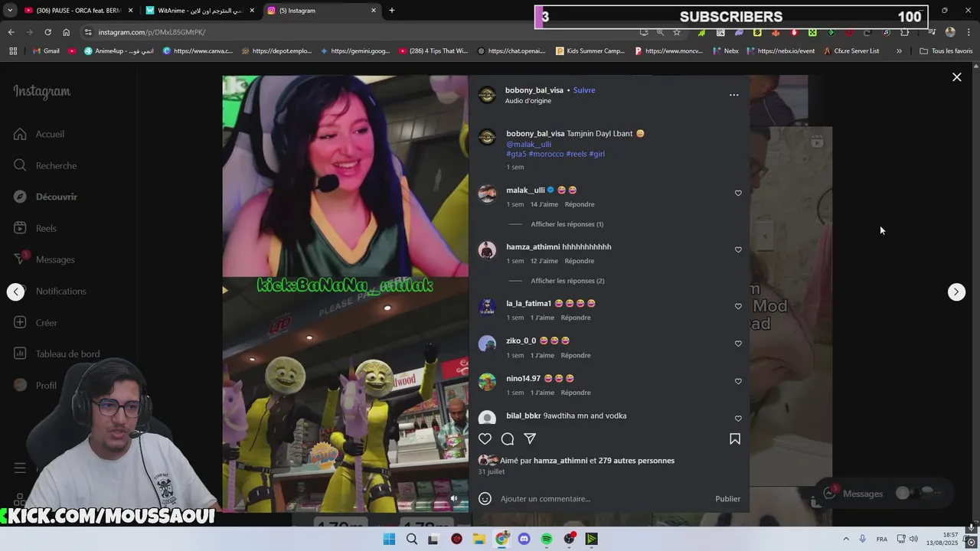Image resolution: width=980 pixels, height=551 pixels.
Task: Open Tableau de bord in sidebar
Action: [x=57, y=354]
